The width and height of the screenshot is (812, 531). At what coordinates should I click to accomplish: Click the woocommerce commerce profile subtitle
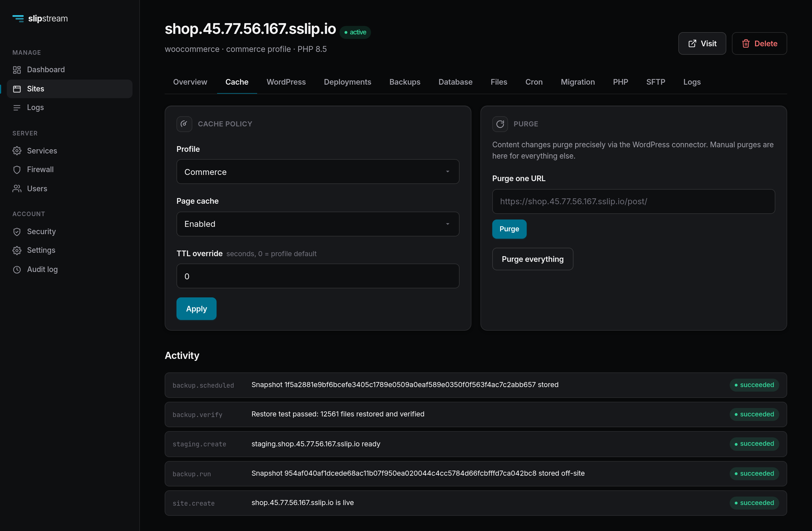coord(246,49)
